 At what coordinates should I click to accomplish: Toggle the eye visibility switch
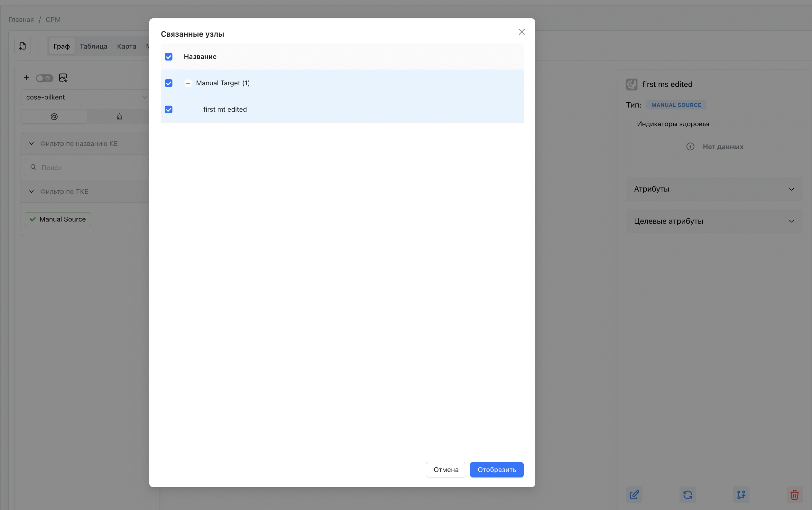pos(44,78)
